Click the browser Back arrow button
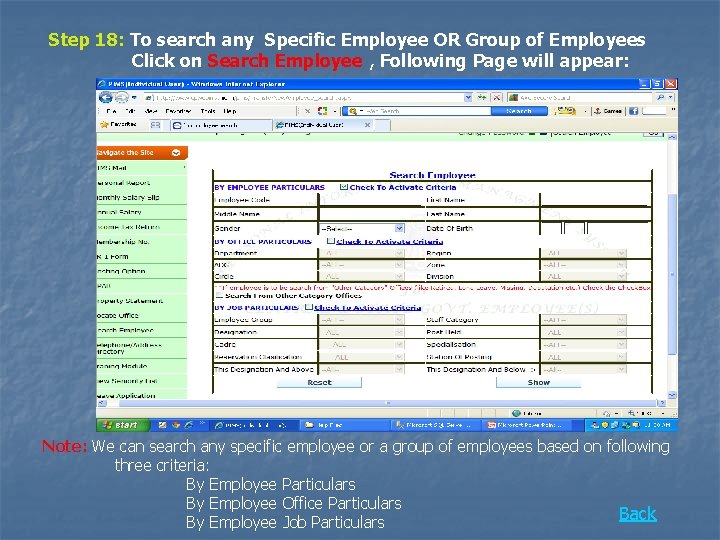Screen dimensions: 720x540 pos(106,98)
